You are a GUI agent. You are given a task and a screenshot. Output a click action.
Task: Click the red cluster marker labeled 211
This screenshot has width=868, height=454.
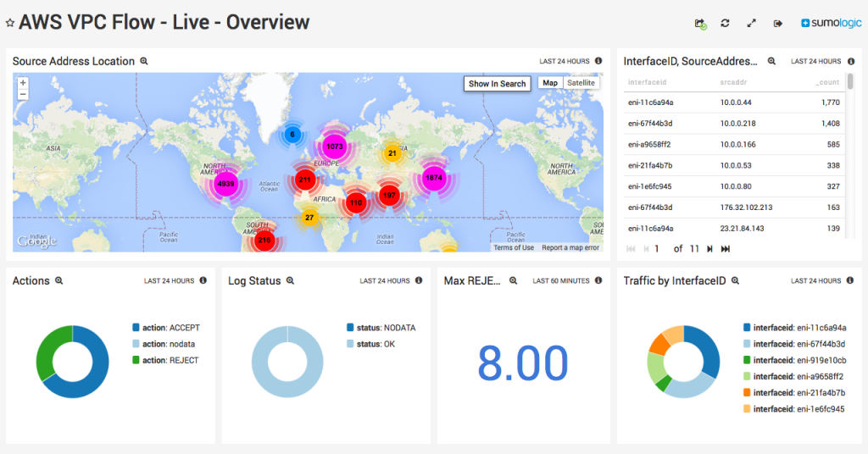point(305,180)
